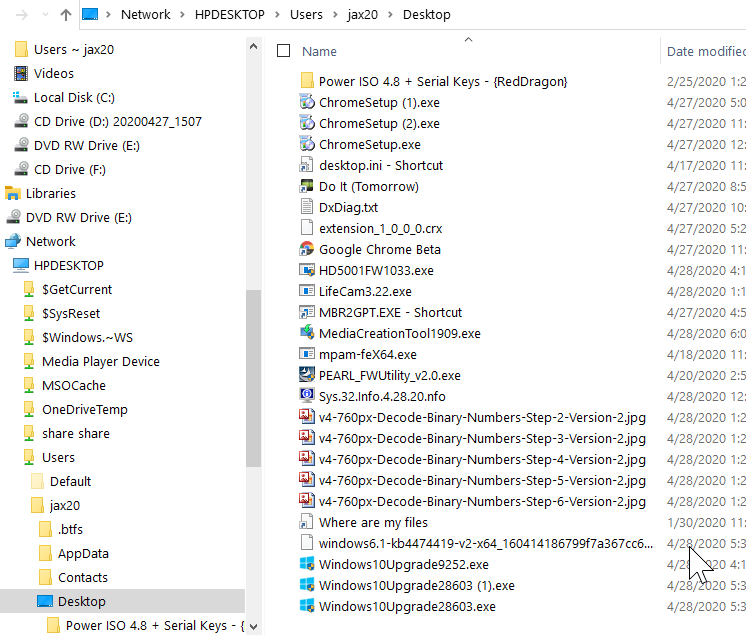Click the LifeCam3.22.exe icon
746x640 pixels.
tap(307, 291)
